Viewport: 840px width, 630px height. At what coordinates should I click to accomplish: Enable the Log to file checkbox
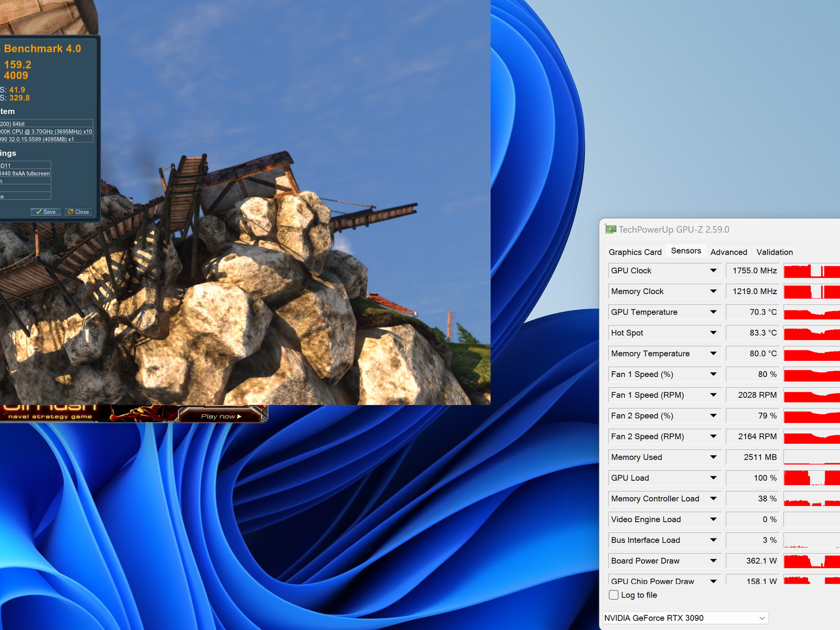614,595
